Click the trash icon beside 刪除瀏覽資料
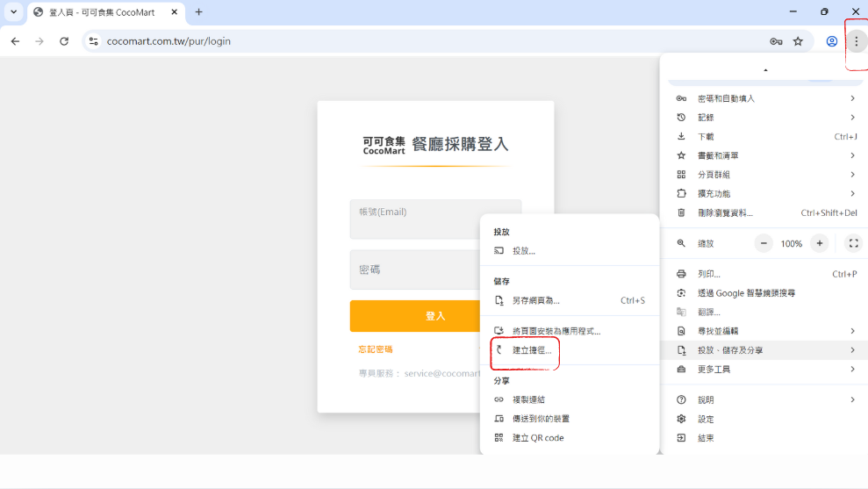 coord(681,212)
